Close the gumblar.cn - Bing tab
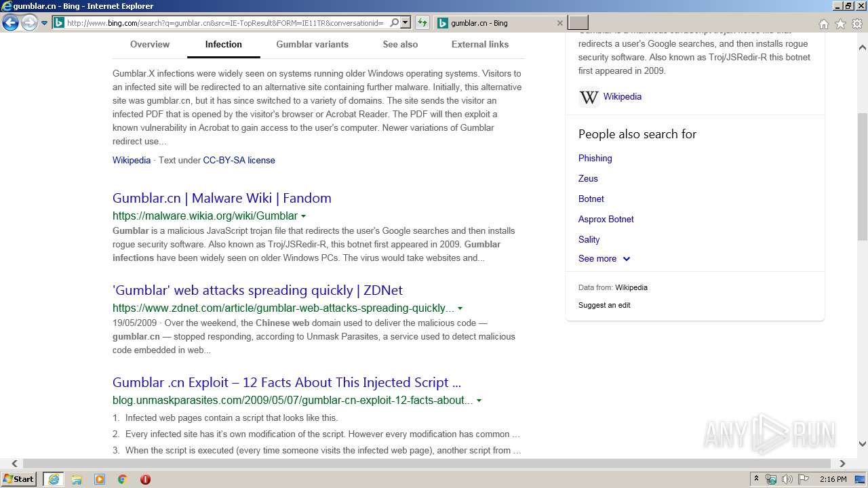This screenshot has height=488, width=868. click(x=559, y=23)
